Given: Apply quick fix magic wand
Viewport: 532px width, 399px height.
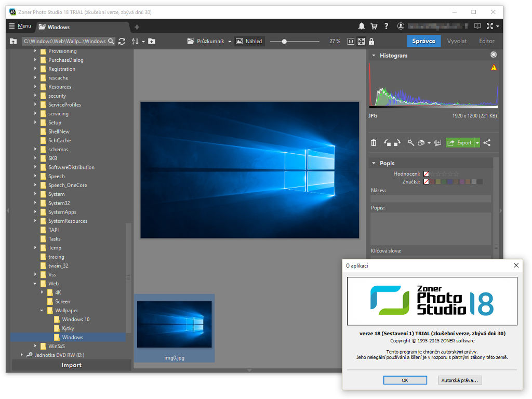Looking at the screenshot, I should coord(410,143).
